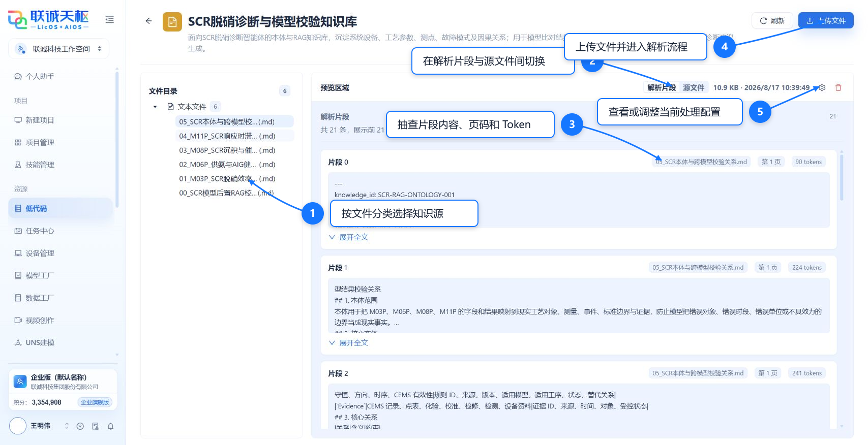Select file 03_M08P_SCR沉积与催… (.md)
The height and width of the screenshot is (445, 868).
click(234, 150)
